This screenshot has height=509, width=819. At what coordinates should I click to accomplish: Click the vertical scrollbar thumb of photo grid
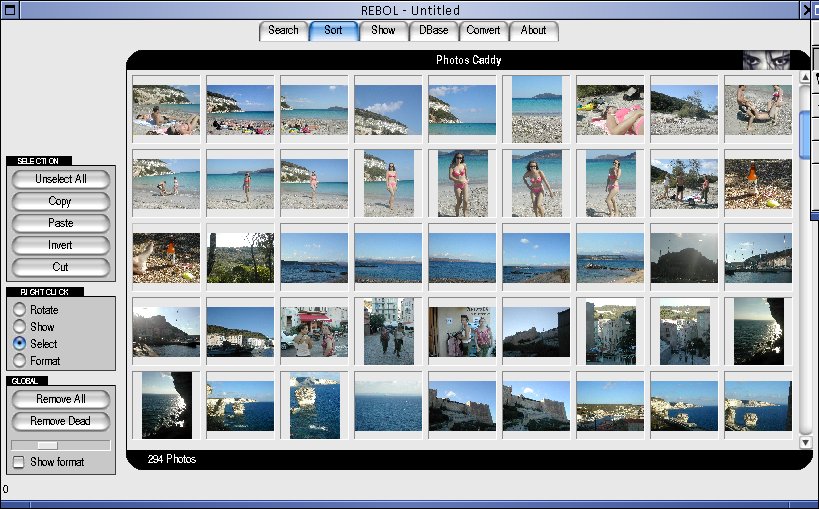(805, 133)
